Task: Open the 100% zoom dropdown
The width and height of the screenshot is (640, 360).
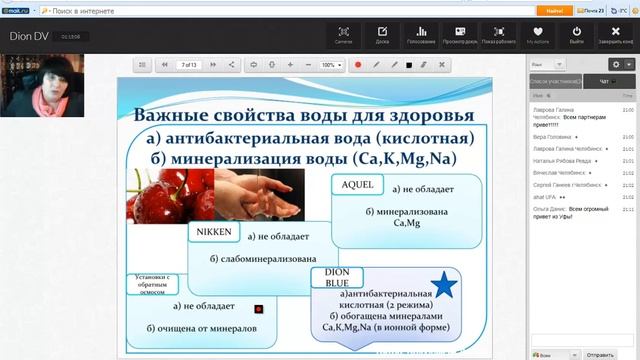Action: click(x=331, y=65)
